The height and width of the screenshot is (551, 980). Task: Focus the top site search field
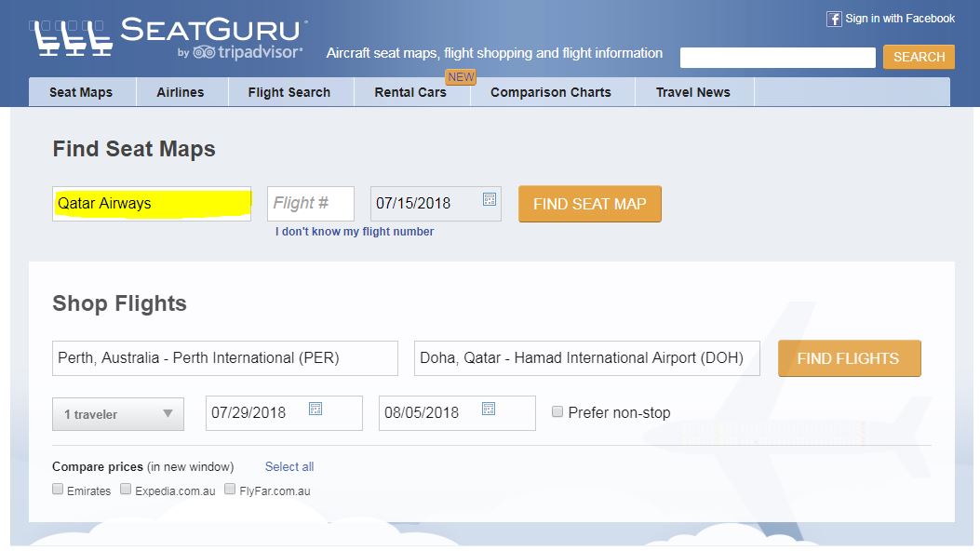[777, 58]
